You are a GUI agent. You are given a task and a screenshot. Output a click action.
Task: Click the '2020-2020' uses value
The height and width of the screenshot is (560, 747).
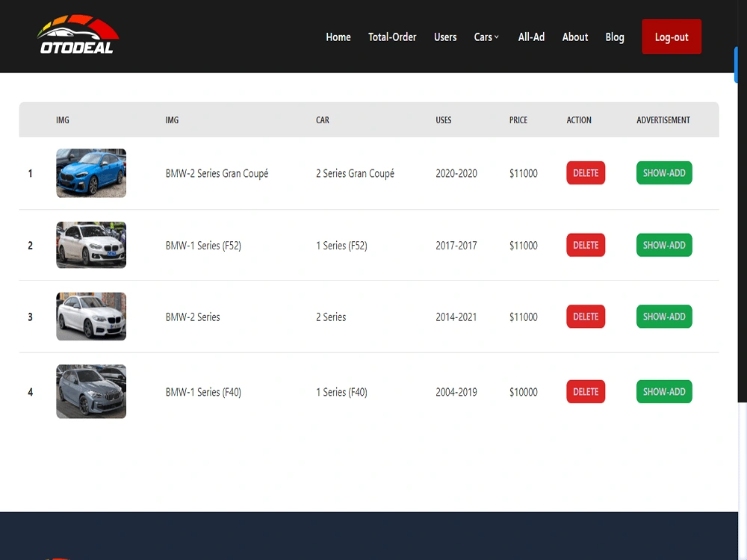coord(456,173)
